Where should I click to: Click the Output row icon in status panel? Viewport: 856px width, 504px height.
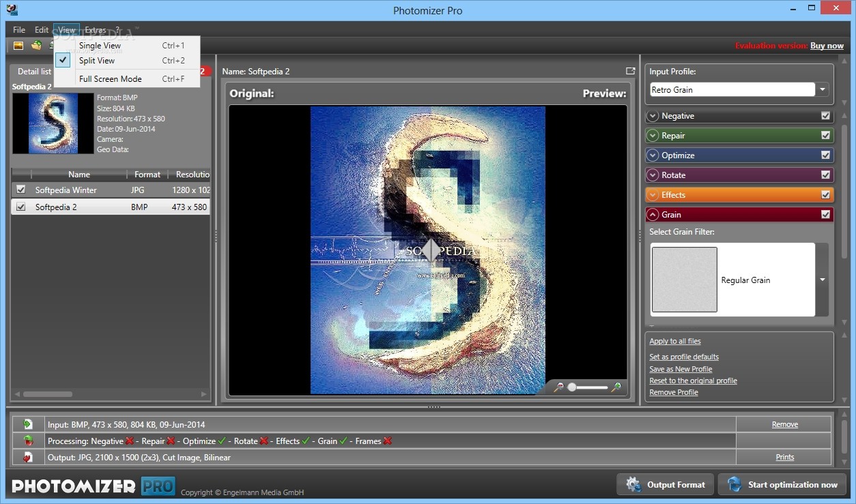pyautogui.click(x=28, y=457)
